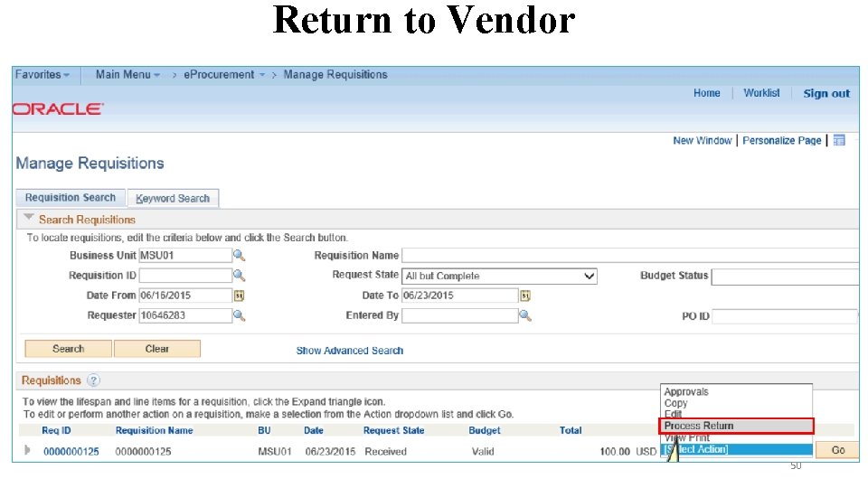
Task: Open requisition 0000000125 Req ID link
Action: pyautogui.click(x=71, y=452)
